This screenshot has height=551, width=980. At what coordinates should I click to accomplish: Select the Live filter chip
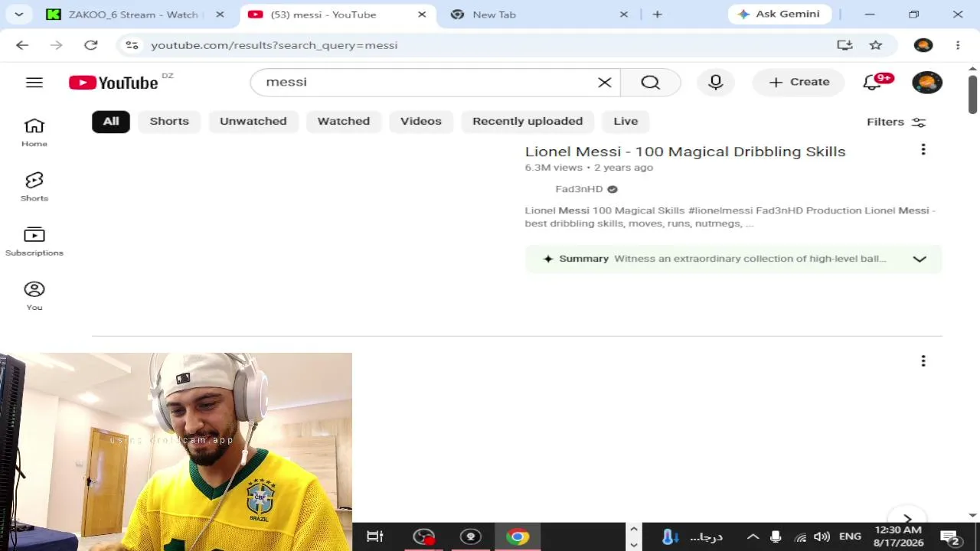(x=626, y=121)
